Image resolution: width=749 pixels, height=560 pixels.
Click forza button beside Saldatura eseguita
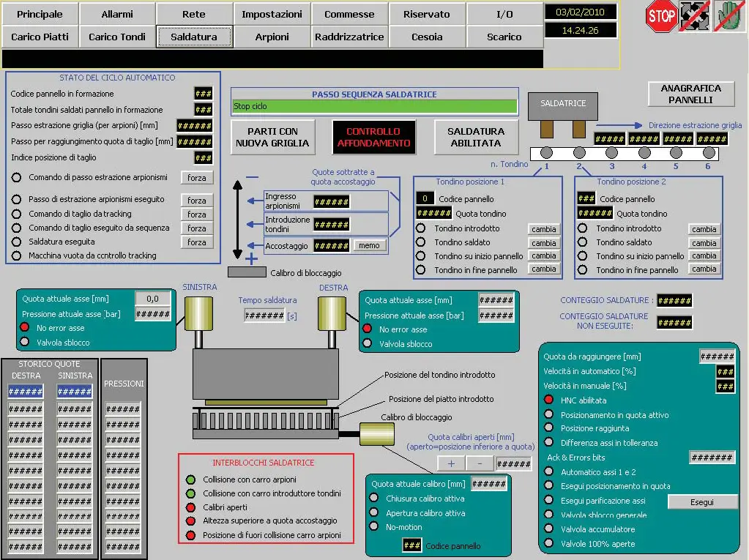196,242
